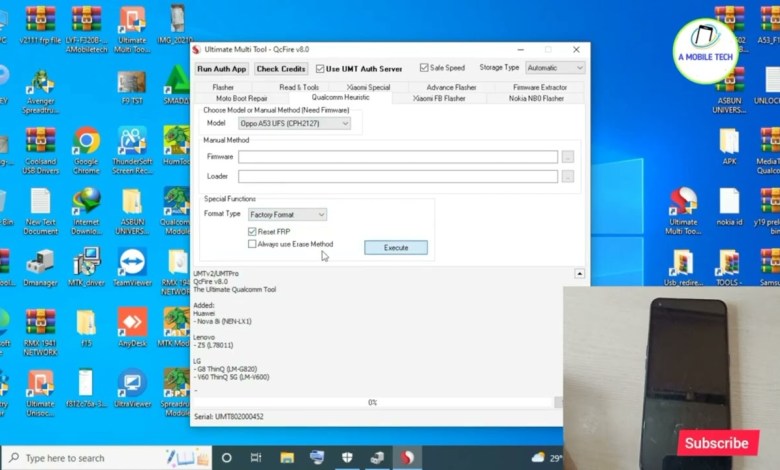Click the Nova 8i (NEN-LX1) log line
The height and width of the screenshot is (470, 780).
pos(222,321)
